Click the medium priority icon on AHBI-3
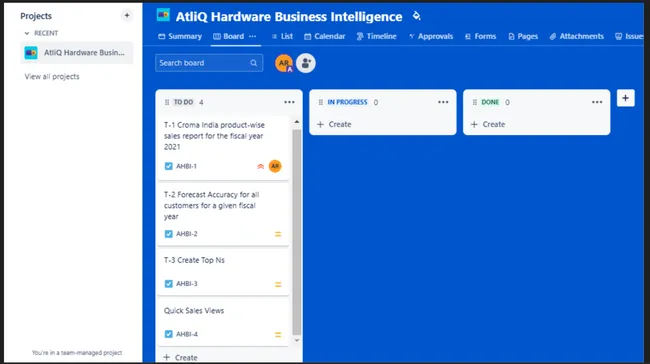This screenshot has width=650, height=364. (x=278, y=284)
